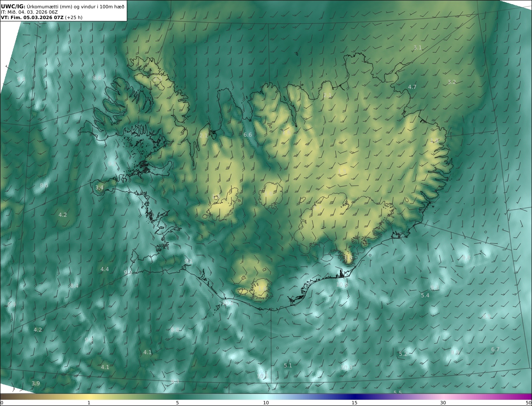Click the "5.1" value label

coord(288,366)
